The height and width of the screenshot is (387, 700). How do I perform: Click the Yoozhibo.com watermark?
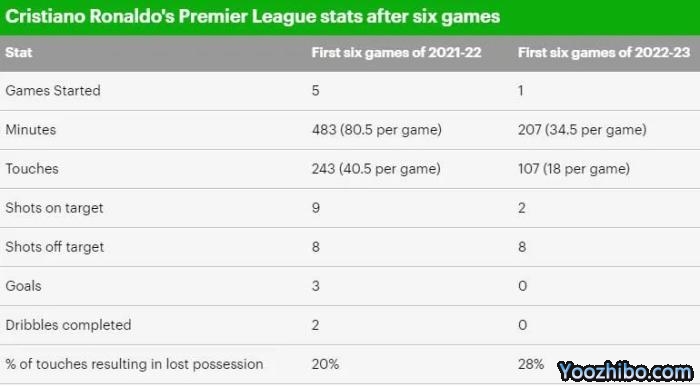pyautogui.click(x=625, y=371)
